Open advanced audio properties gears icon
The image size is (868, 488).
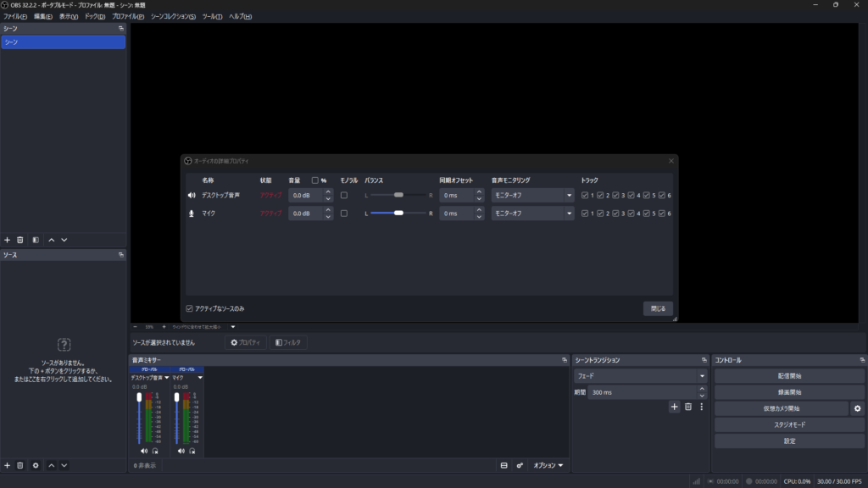click(520, 465)
